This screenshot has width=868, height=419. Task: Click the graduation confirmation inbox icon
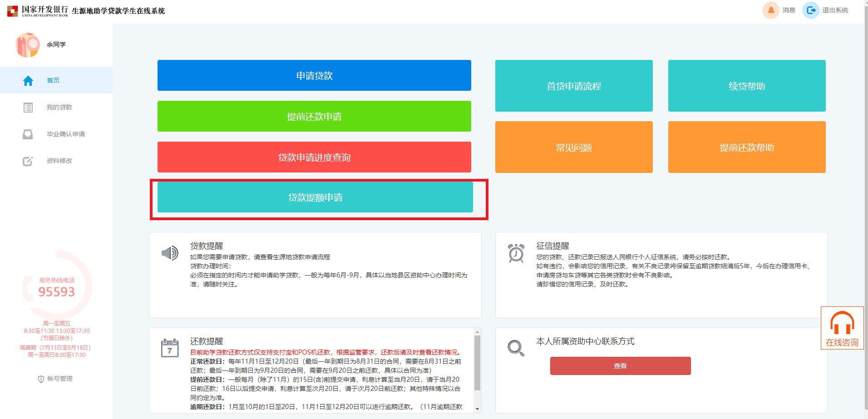pyautogui.click(x=28, y=134)
